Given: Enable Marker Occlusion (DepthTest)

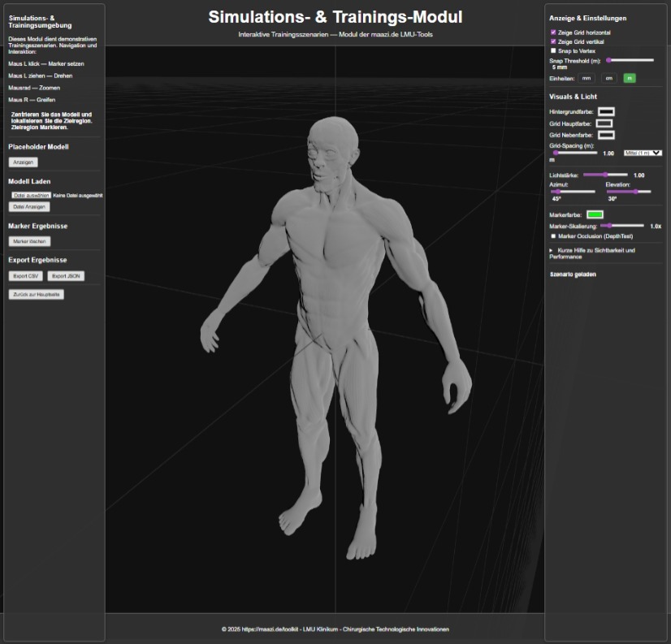Looking at the screenshot, I should 554,236.
